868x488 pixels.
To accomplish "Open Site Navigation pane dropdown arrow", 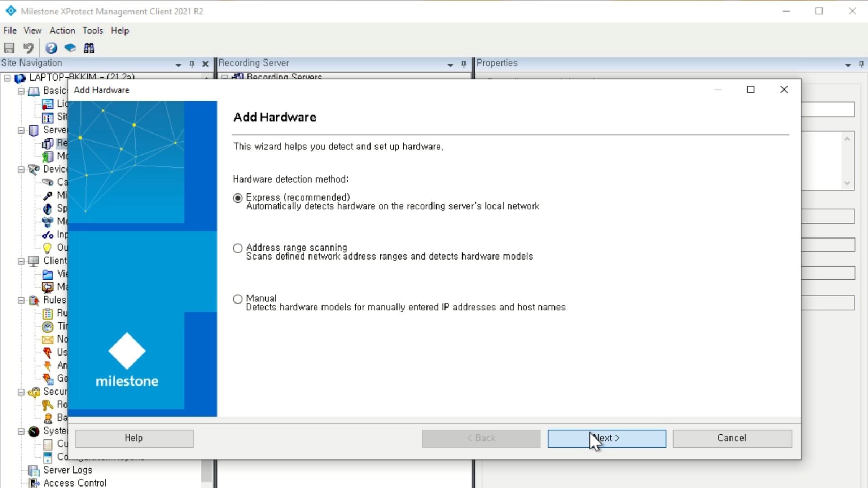I will [x=178, y=65].
